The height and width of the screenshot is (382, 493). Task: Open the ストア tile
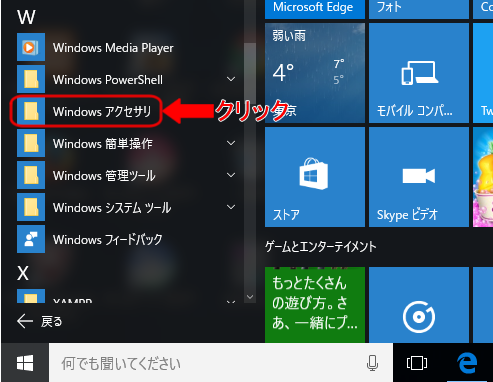coord(315,177)
